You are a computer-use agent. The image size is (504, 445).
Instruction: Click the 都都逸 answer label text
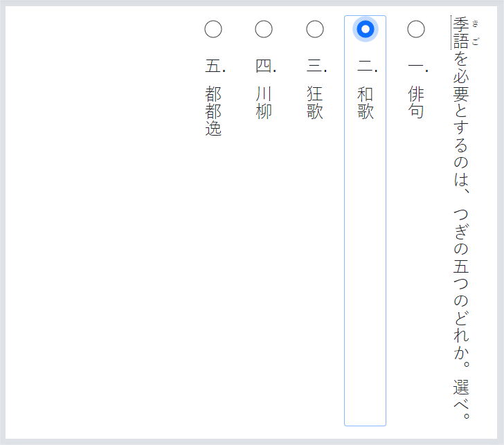tap(213, 111)
